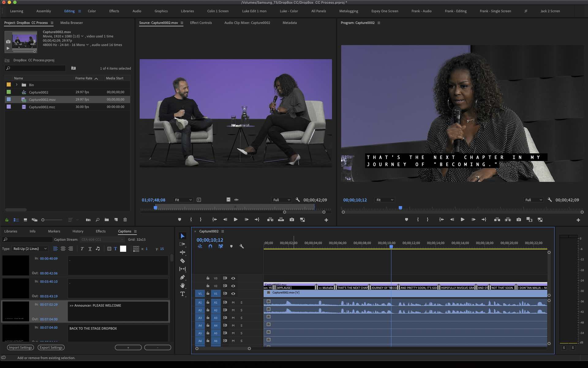Switch to the Markers panel tab
The height and width of the screenshot is (368, 588).
coord(54,231)
